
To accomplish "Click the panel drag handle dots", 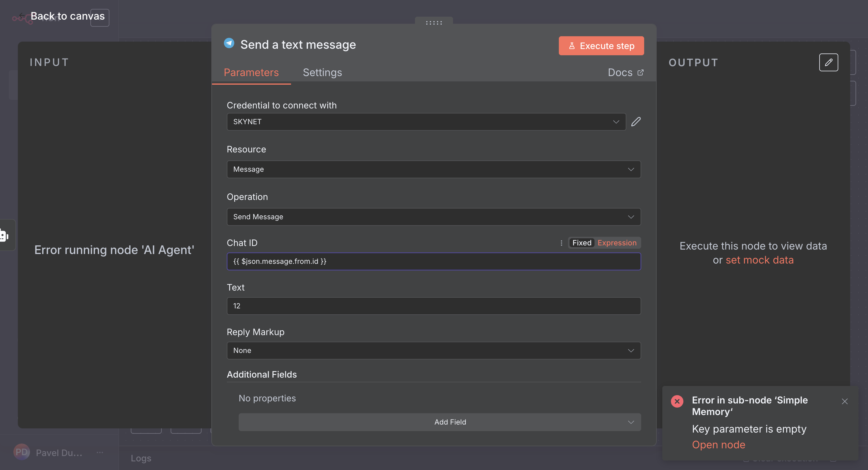I will click(434, 23).
